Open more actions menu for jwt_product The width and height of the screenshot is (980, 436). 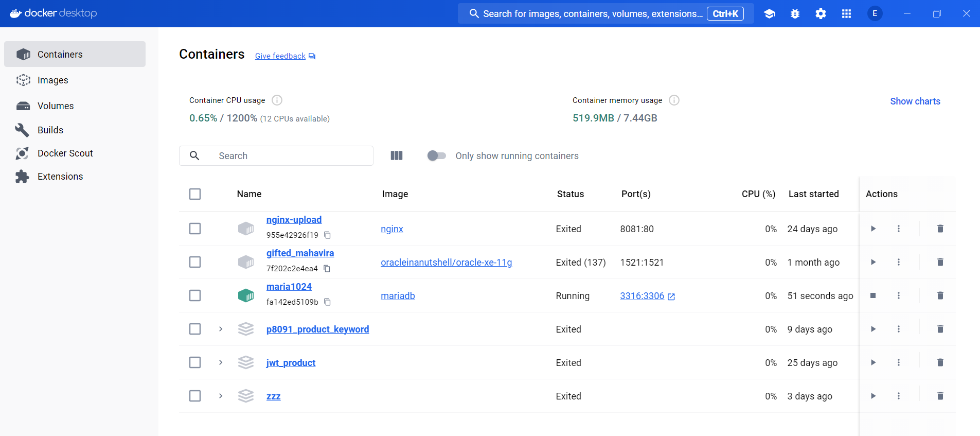[899, 362]
